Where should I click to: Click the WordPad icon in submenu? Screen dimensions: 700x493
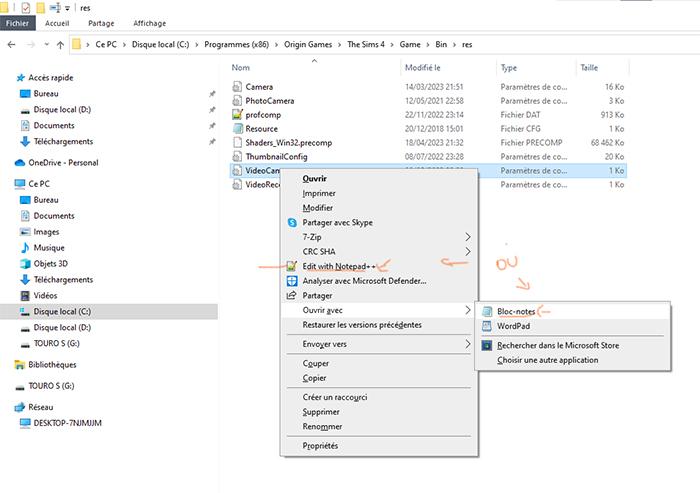pos(487,326)
